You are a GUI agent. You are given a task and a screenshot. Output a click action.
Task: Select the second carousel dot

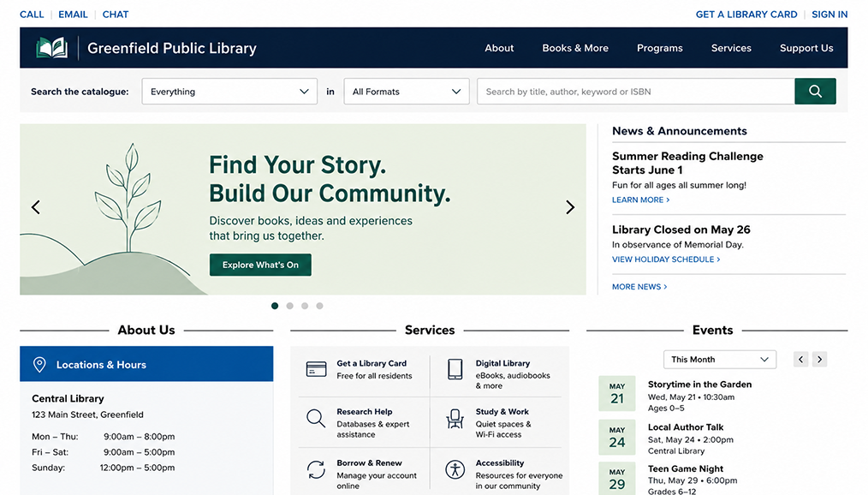click(x=289, y=306)
